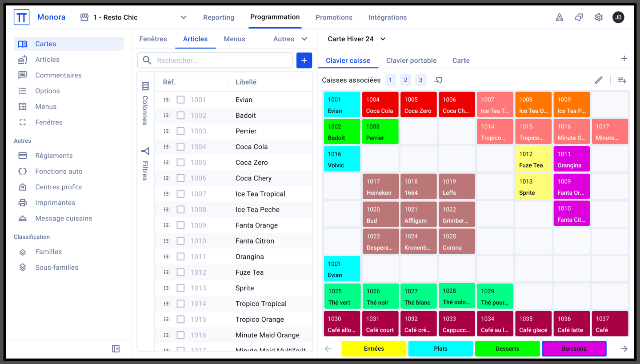Click the tickets icon in top bar
640x364 pixels.
pyautogui.click(x=579, y=17)
